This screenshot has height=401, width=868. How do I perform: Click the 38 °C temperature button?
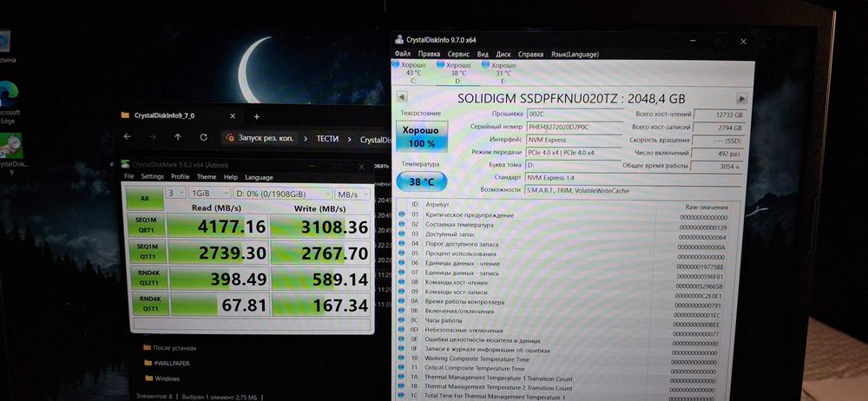point(422,181)
